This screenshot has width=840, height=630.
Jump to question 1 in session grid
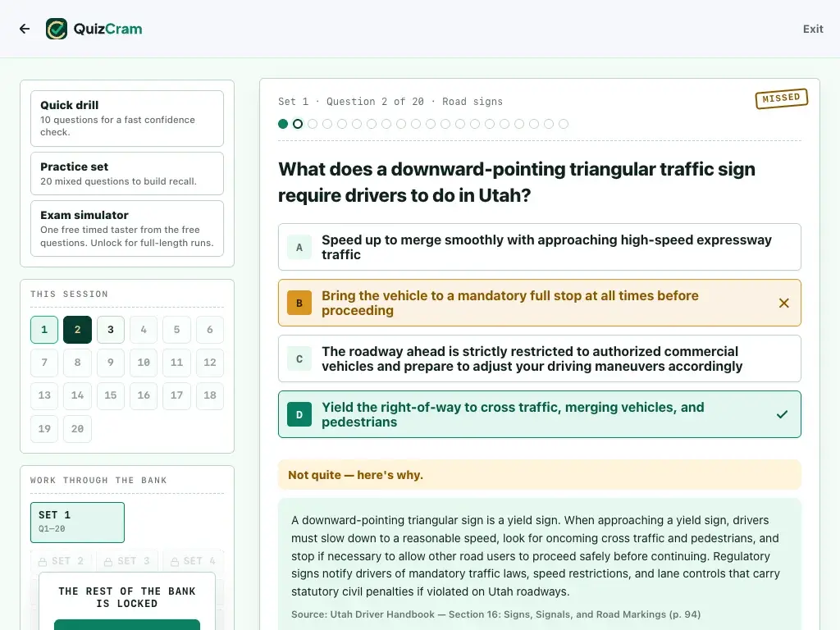pyautogui.click(x=44, y=330)
